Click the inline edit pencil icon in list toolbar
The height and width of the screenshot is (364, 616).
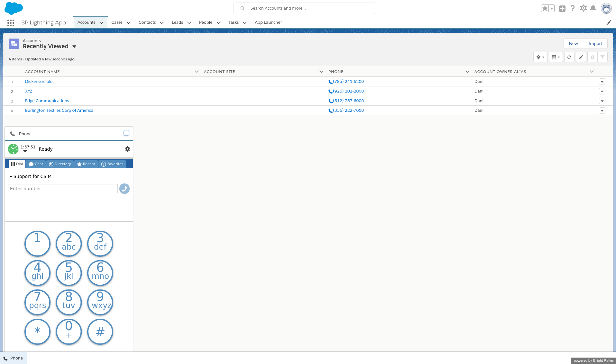point(581,57)
